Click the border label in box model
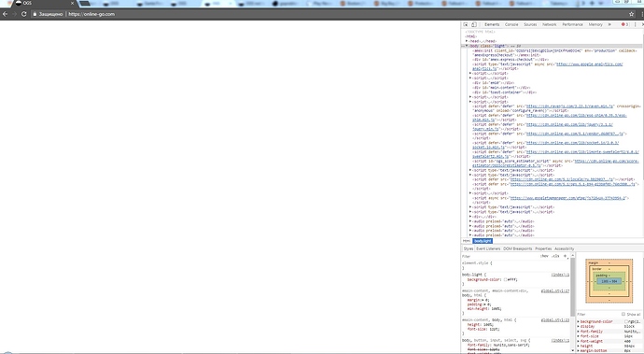The image size is (644, 354). pyautogui.click(x=596, y=269)
